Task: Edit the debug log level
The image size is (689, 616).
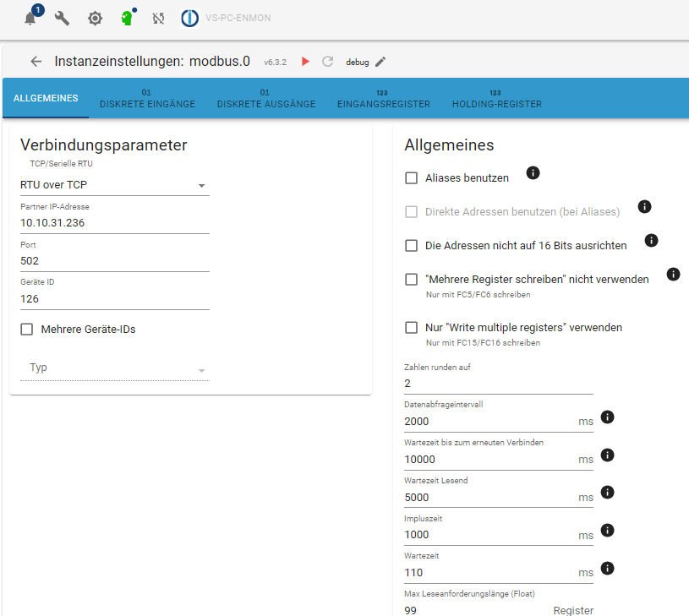Action: pyautogui.click(x=380, y=62)
